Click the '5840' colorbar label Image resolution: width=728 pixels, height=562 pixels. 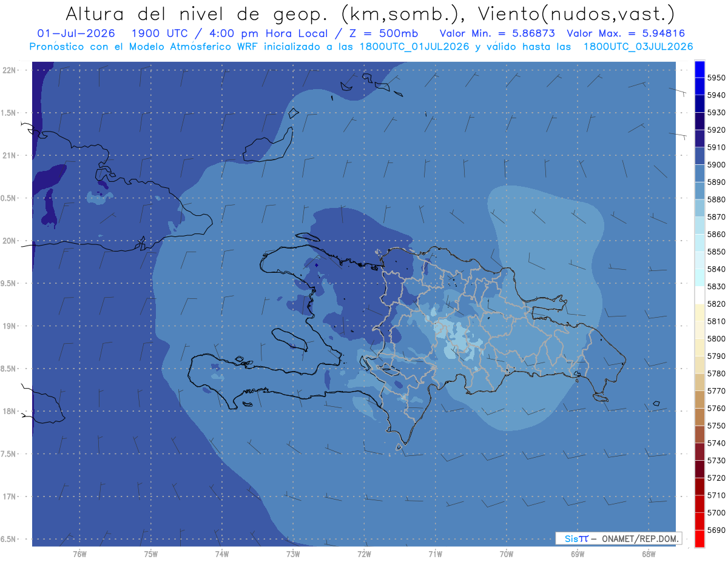coord(716,269)
